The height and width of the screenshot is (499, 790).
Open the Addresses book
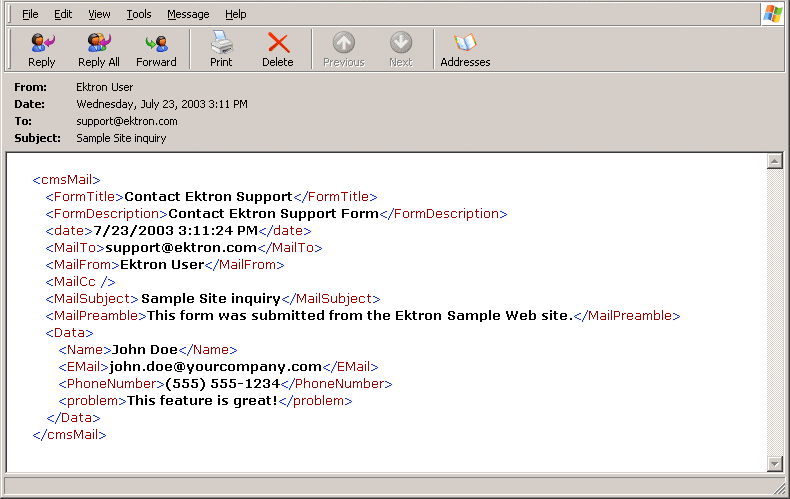(465, 50)
